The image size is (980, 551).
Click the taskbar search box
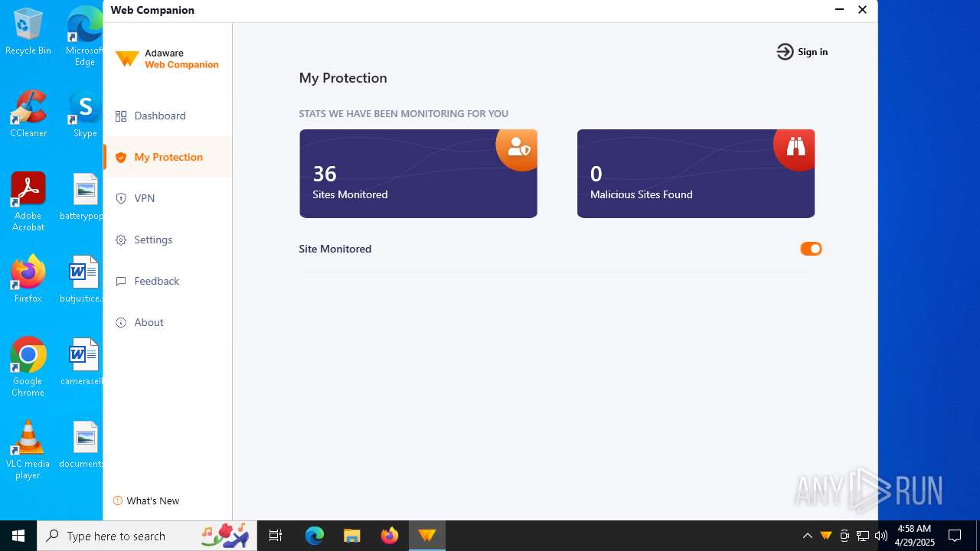(149, 536)
